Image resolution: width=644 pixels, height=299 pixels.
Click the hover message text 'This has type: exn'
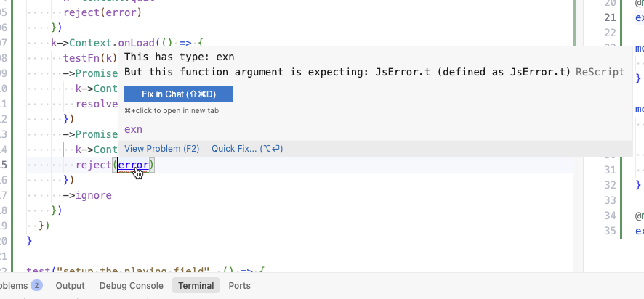180,57
